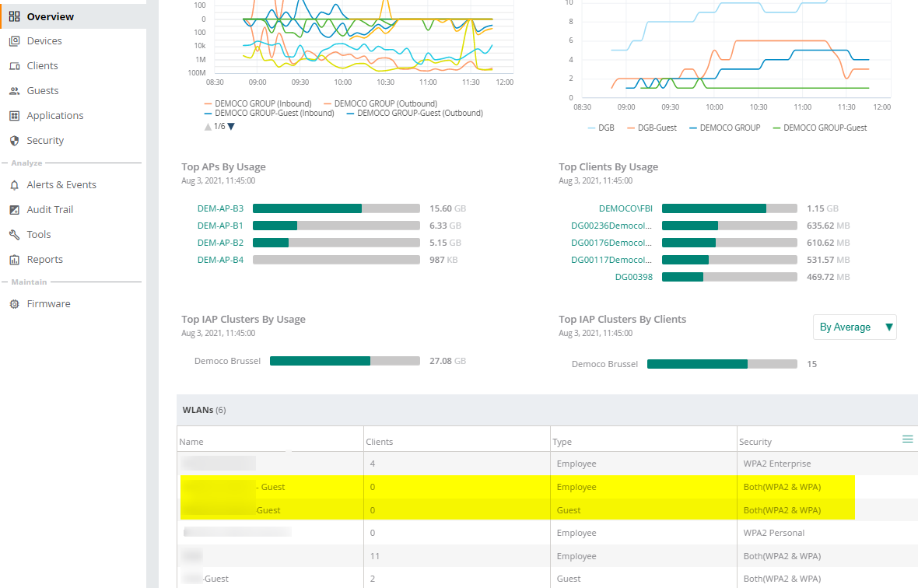918x588 pixels.
Task: Open the Clients menu item
Action: click(x=42, y=66)
